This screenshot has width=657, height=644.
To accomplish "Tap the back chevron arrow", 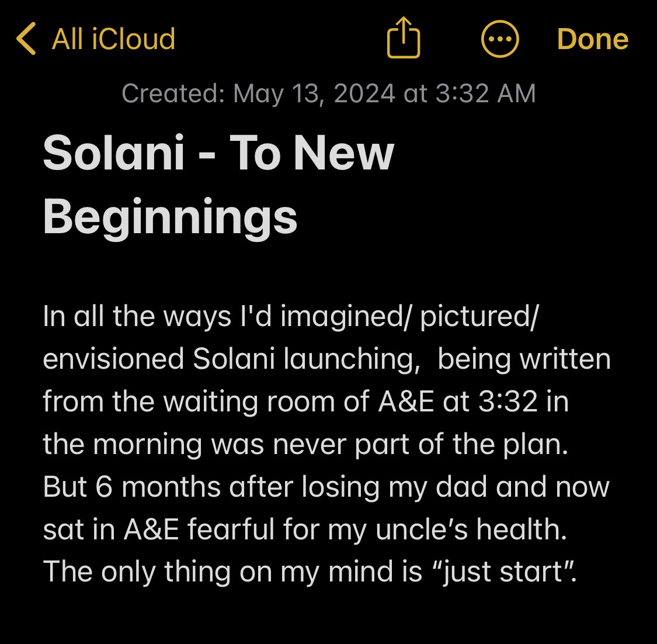I will coord(26,39).
